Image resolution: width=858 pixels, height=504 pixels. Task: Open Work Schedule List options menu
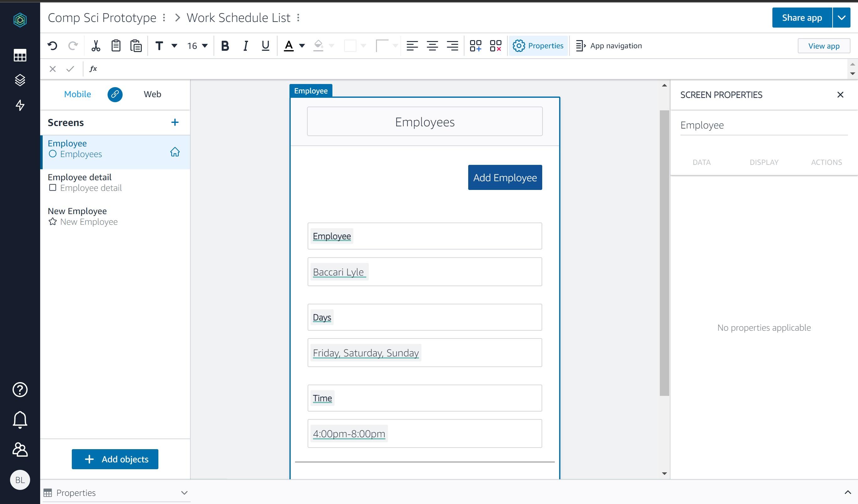[298, 18]
